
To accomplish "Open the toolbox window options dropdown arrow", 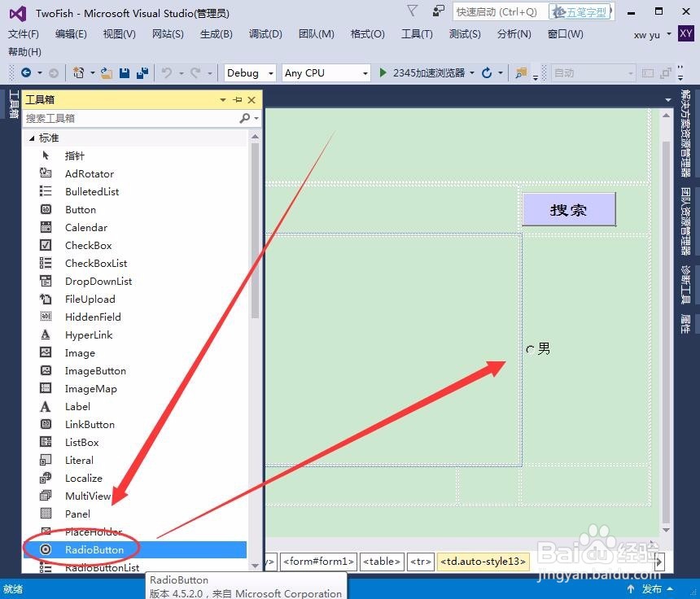I will pyautogui.click(x=223, y=99).
